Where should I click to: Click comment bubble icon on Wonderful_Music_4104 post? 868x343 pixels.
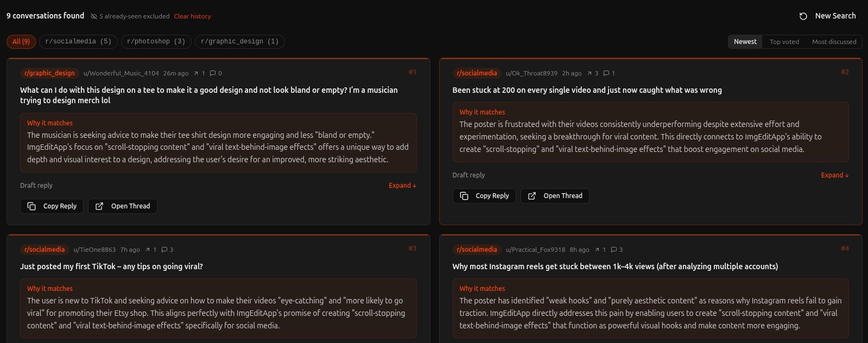[213, 73]
